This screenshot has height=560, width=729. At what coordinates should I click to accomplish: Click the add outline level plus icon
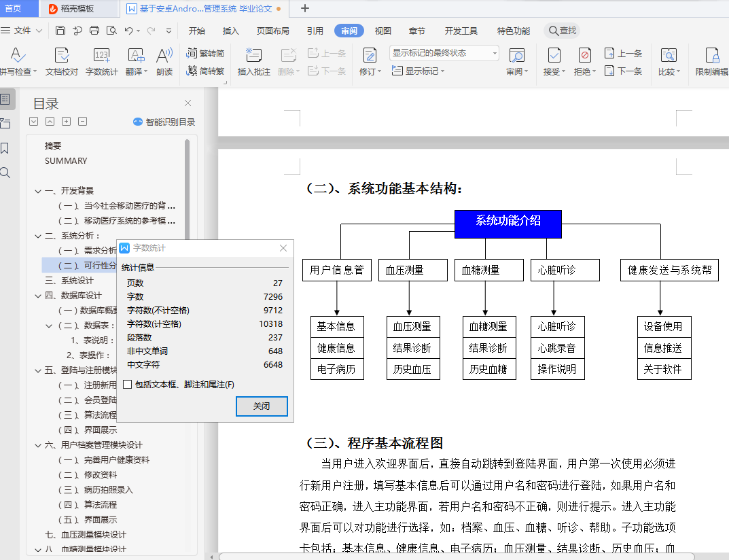(66, 122)
